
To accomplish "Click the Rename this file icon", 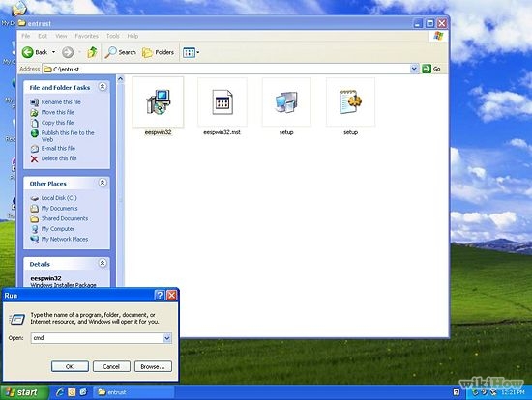I will 34,102.
